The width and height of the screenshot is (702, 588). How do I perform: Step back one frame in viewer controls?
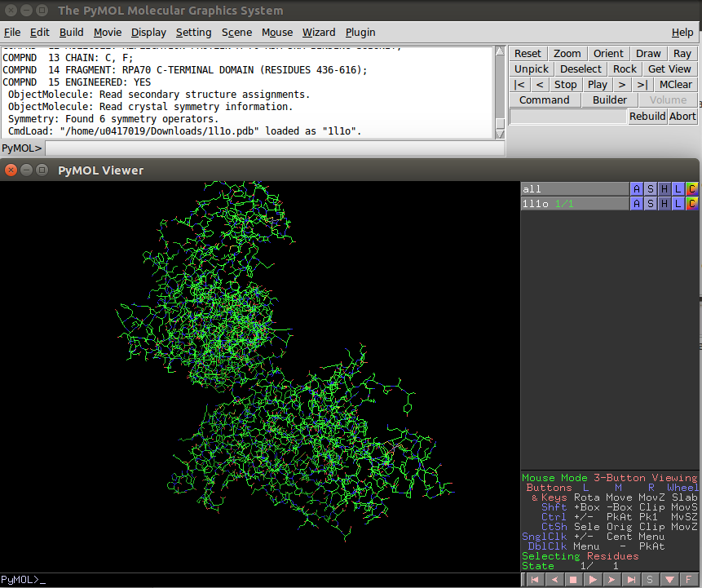(x=554, y=580)
